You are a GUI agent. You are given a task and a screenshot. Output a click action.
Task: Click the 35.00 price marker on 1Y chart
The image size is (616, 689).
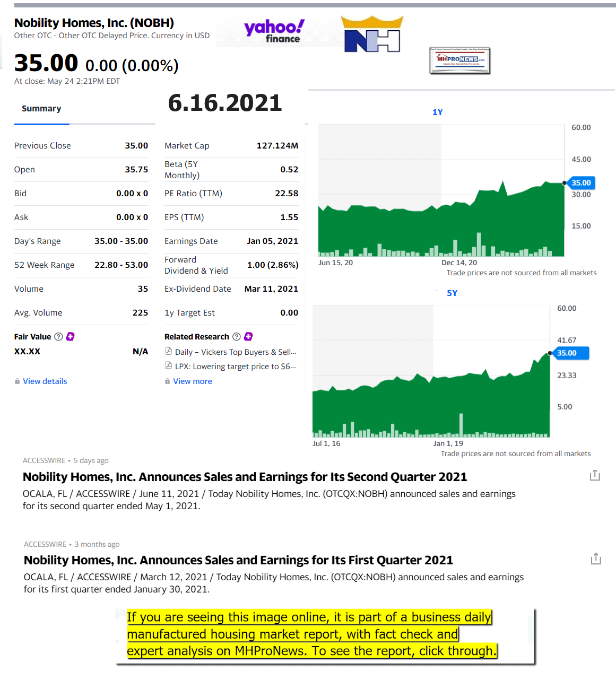point(580,183)
